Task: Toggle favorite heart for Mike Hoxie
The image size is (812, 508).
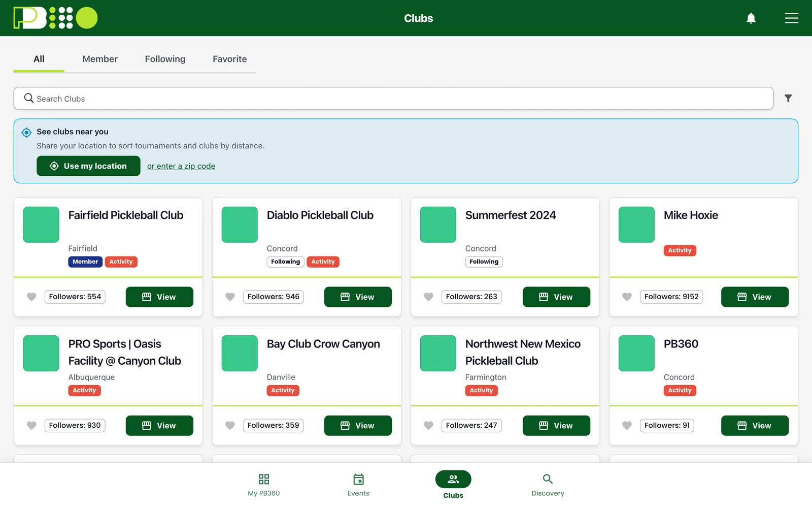Action: click(x=627, y=297)
